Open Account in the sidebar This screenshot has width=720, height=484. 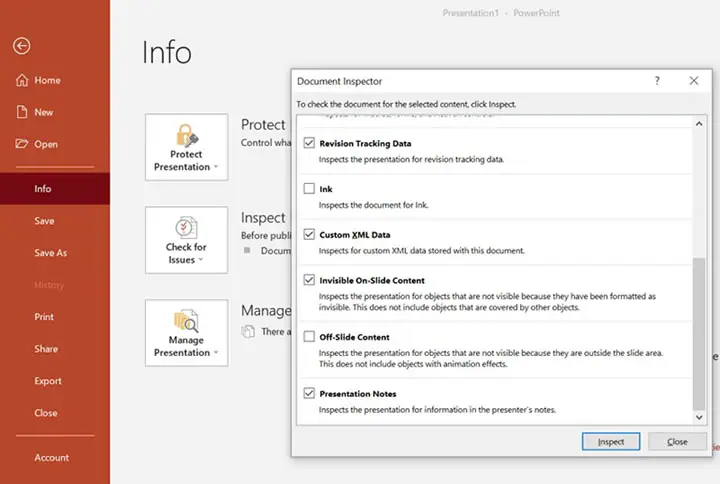point(51,458)
